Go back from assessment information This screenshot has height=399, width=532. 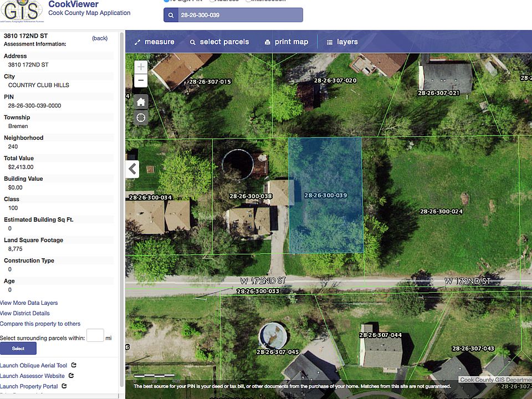click(100, 38)
